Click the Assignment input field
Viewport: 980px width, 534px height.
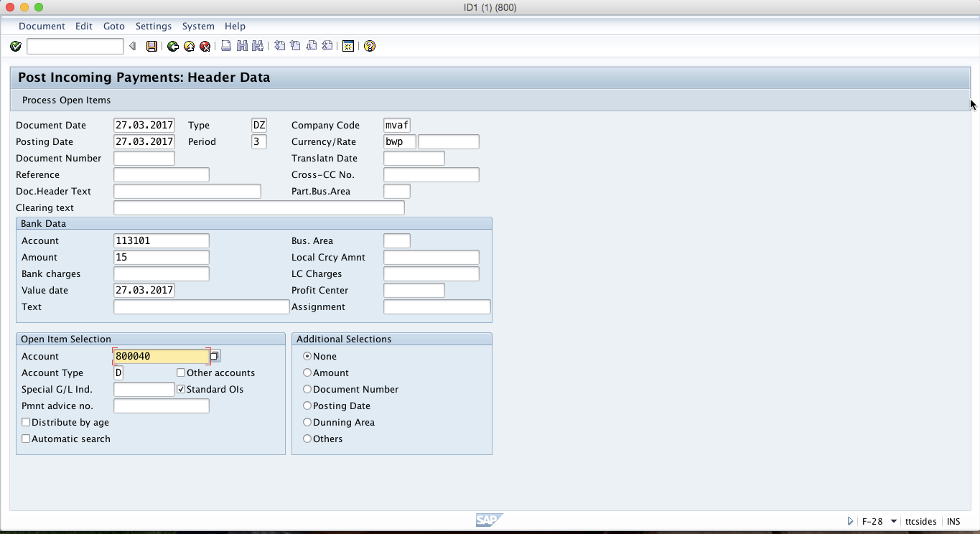tap(437, 306)
